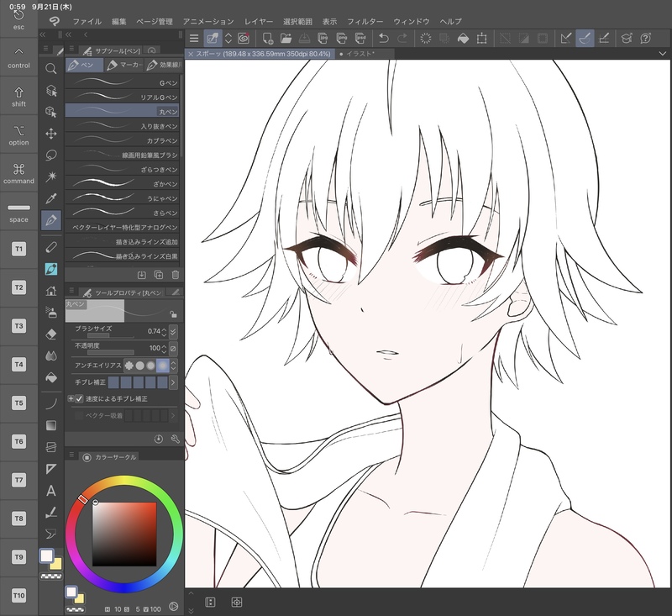Image resolution: width=672 pixels, height=616 pixels.
Task: Open sub tool detail wrench icon
Action: coord(175,439)
